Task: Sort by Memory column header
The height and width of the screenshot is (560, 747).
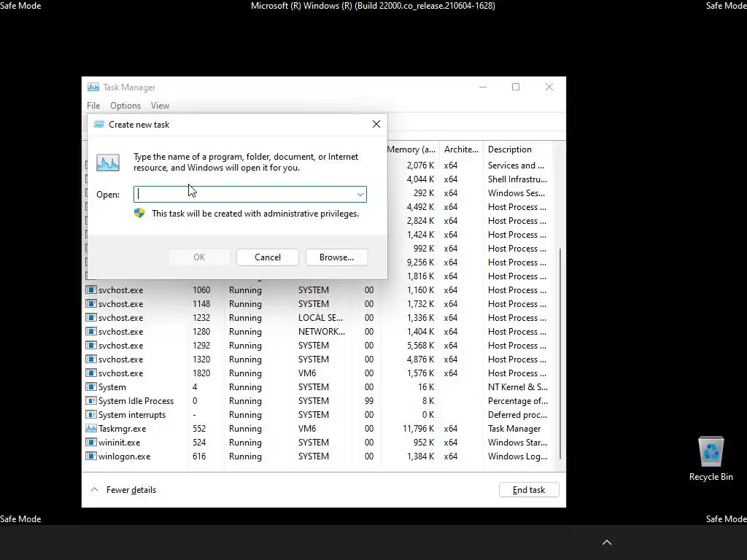Action: 411,149
